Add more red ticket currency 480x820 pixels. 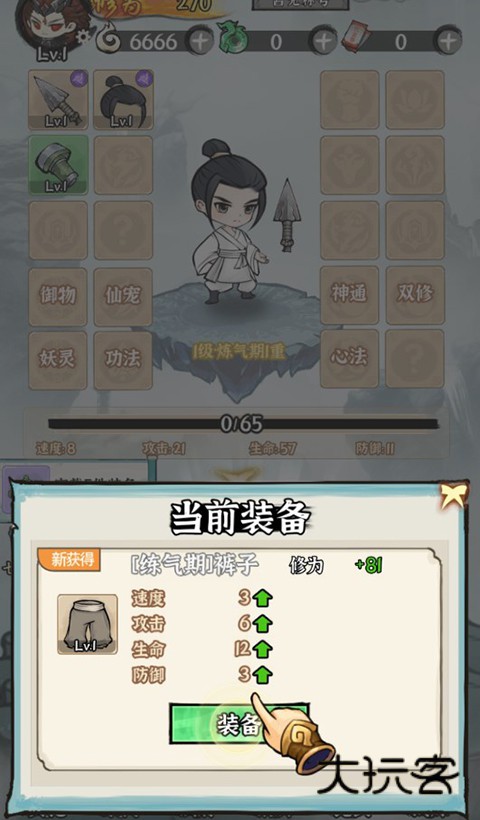coord(448,42)
